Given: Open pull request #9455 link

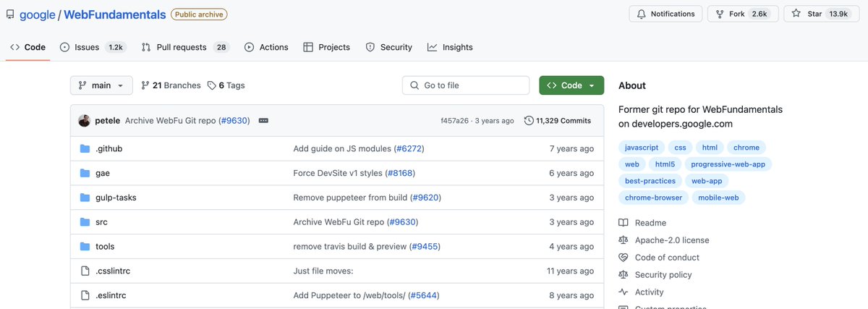Looking at the screenshot, I should click(425, 247).
